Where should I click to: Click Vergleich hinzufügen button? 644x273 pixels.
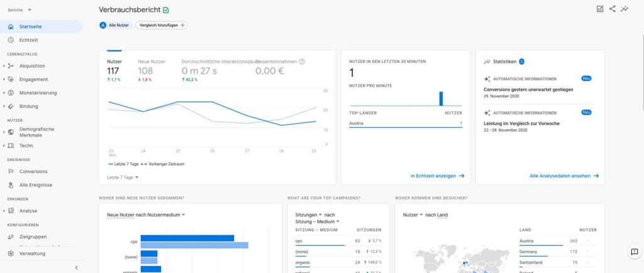click(162, 25)
